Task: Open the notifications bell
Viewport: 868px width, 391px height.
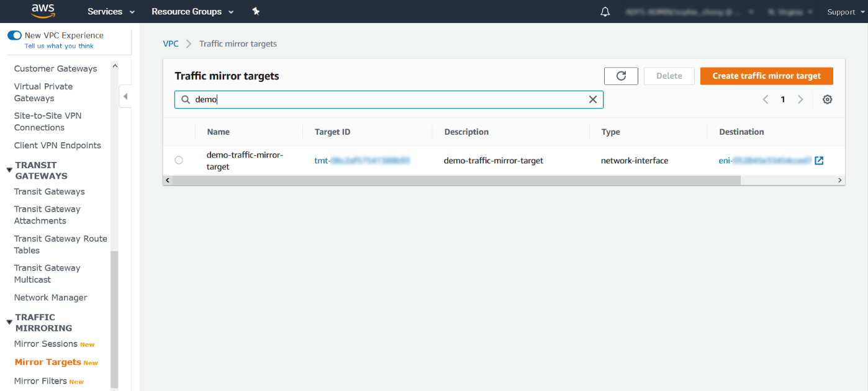Action: pyautogui.click(x=605, y=12)
